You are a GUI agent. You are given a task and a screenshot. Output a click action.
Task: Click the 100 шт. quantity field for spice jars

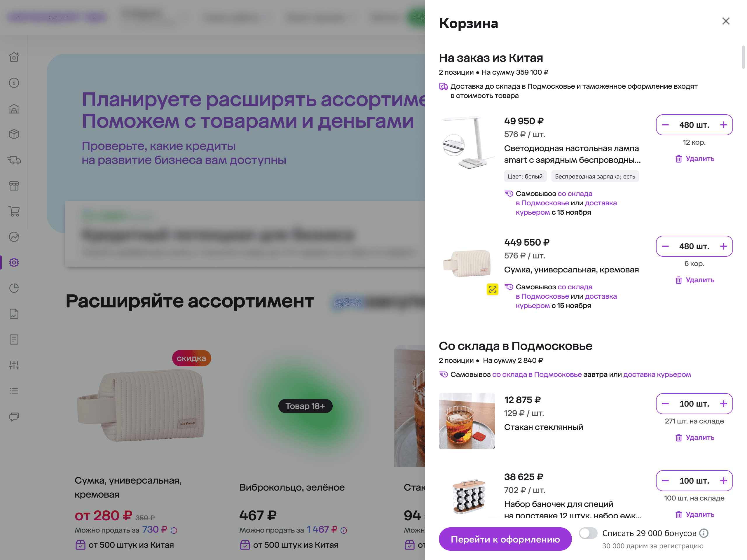click(x=694, y=481)
